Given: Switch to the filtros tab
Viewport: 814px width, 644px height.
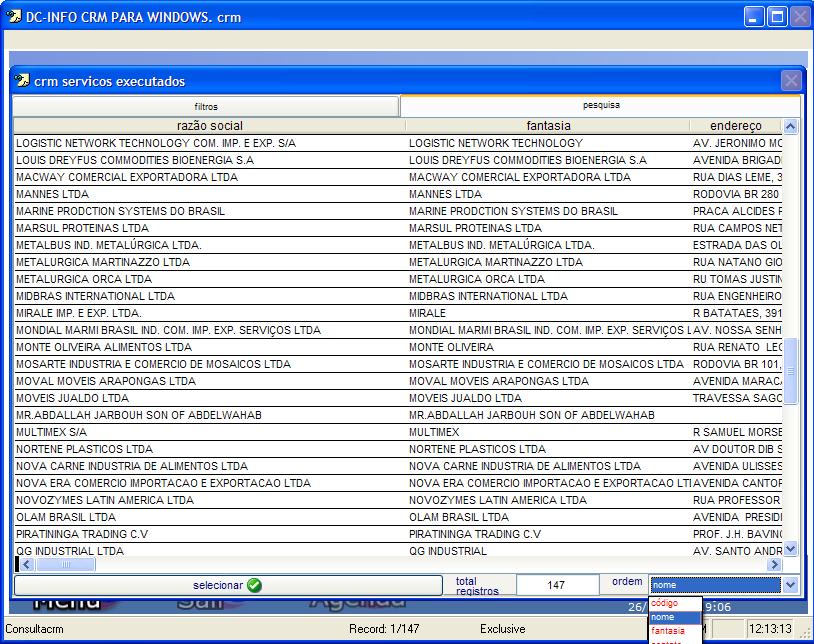Looking at the screenshot, I should click(x=206, y=106).
